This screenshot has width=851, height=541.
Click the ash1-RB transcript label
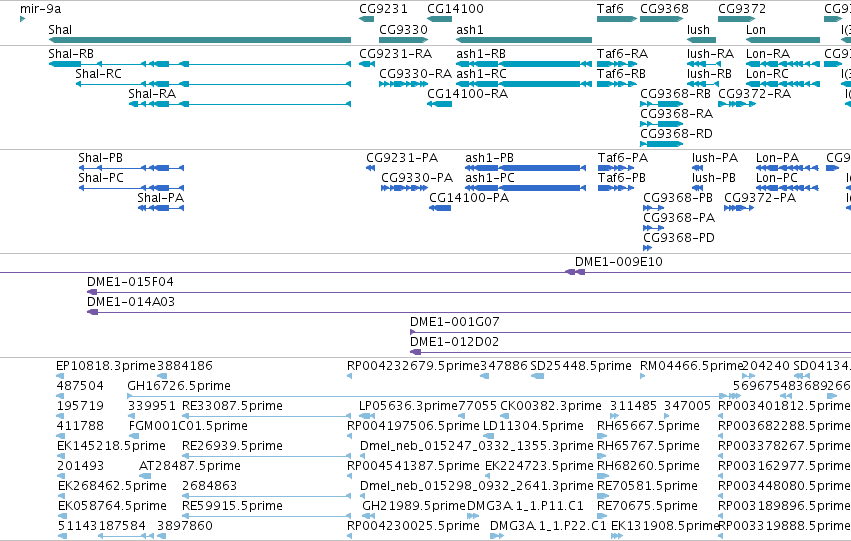(481, 53)
